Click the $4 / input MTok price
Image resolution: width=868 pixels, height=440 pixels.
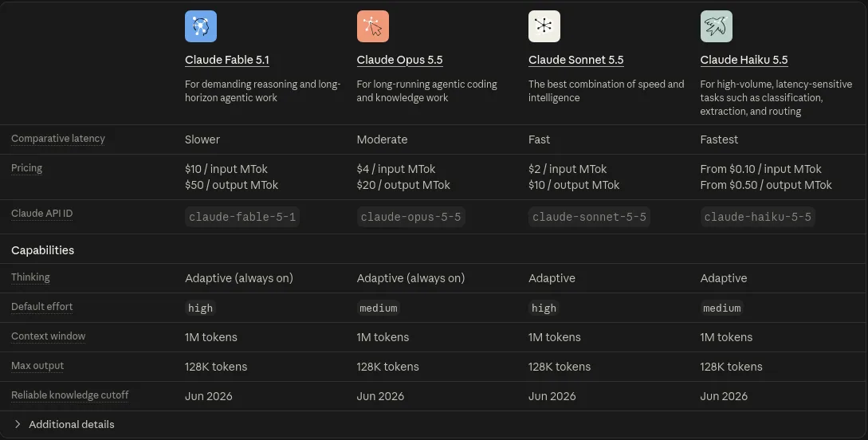point(396,169)
